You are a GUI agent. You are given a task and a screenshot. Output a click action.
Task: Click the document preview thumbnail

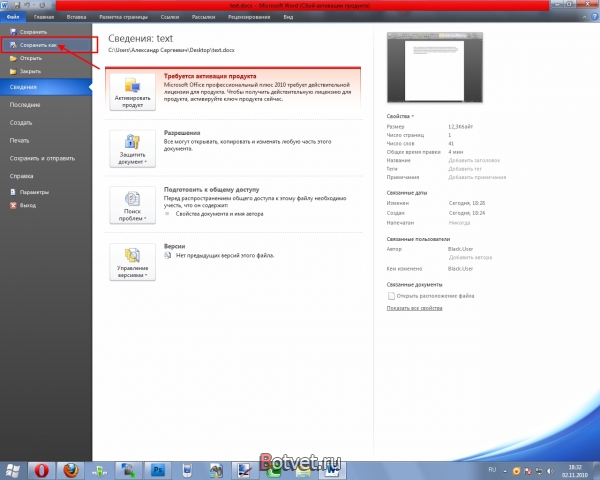(435, 67)
